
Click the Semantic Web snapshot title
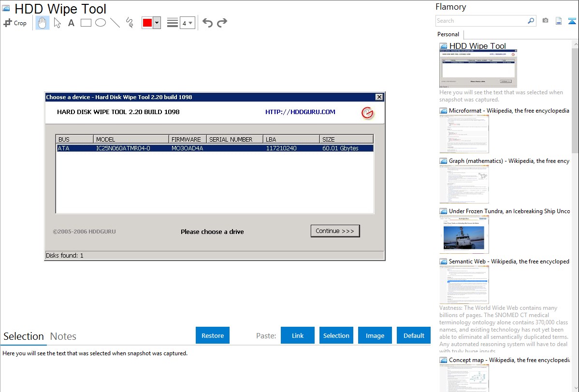509,261
